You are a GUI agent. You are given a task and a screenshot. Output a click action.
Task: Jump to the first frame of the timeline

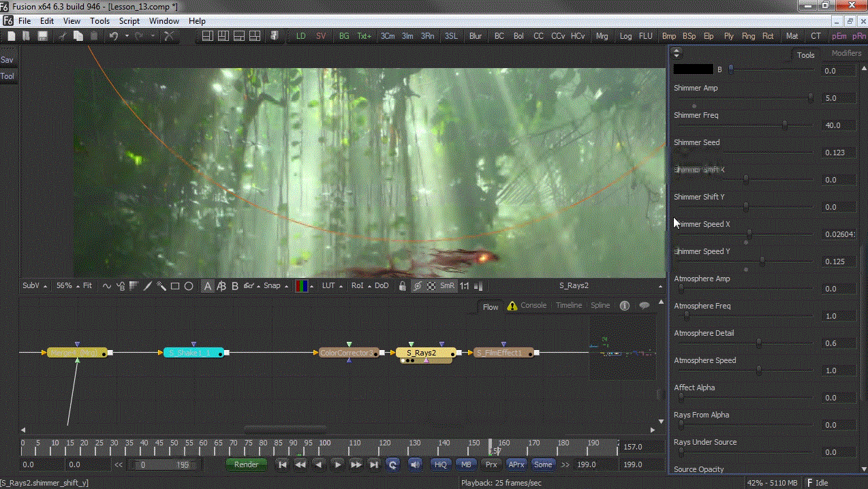click(282, 464)
